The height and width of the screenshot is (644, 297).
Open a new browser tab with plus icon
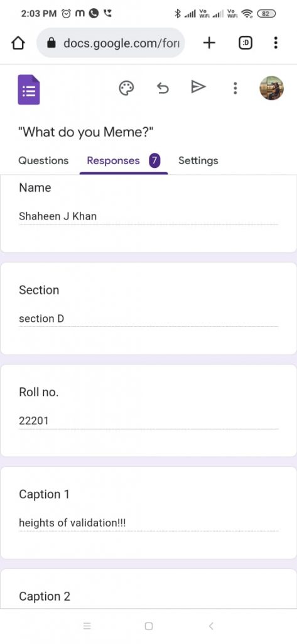click(209, 43)
